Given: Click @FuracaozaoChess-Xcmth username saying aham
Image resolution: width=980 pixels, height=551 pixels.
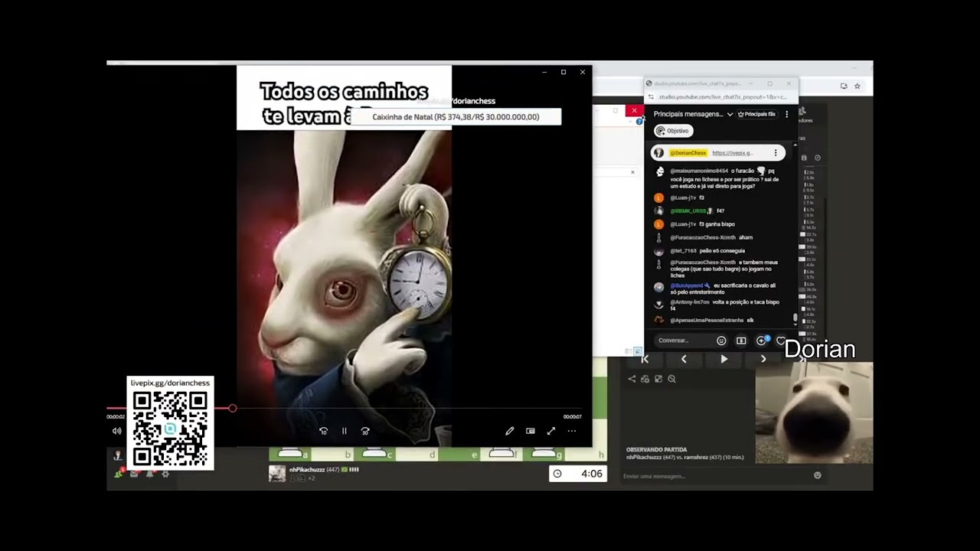Looking at the screenshot, I should [703, 237].
